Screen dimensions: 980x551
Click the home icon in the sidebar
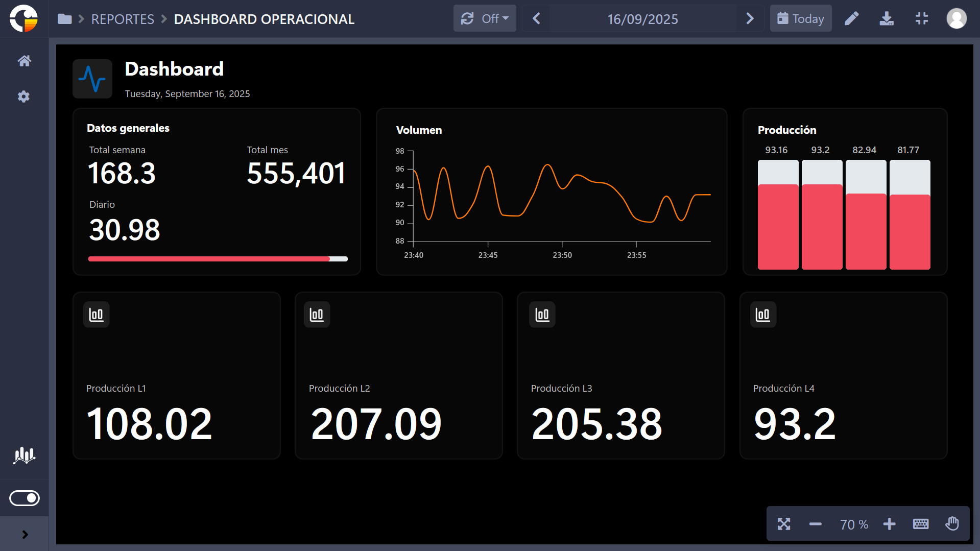point(24,61)
